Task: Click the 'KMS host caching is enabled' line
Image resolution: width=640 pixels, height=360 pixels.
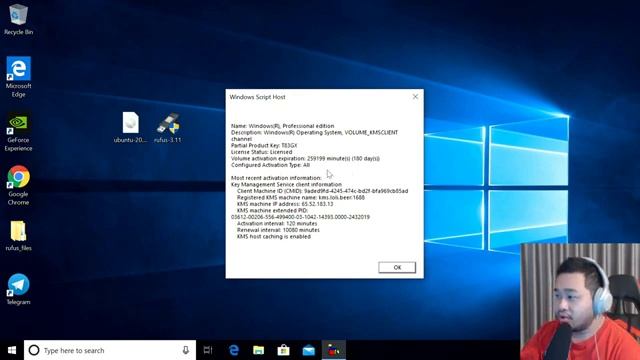Action: (x=273, y=236)
